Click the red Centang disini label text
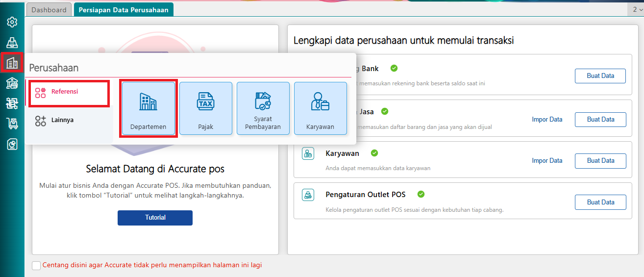Image resolution: width=644 pixels, height=277 pixels. [152, 265]
